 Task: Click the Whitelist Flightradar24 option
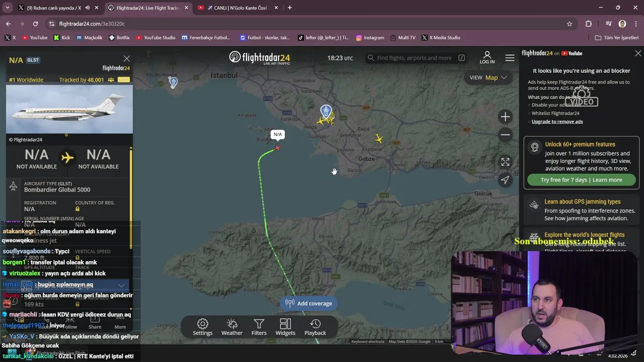coord(555,113)
